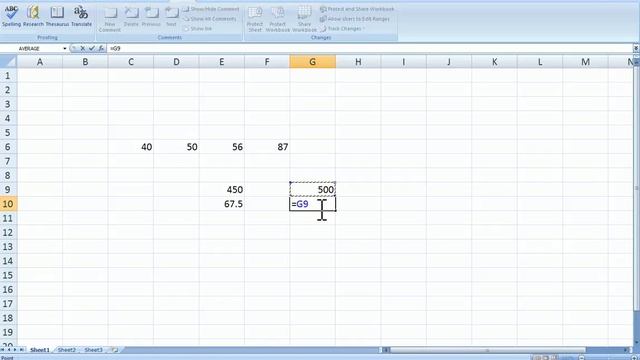Click the Select All corner button

click(8, 62)
